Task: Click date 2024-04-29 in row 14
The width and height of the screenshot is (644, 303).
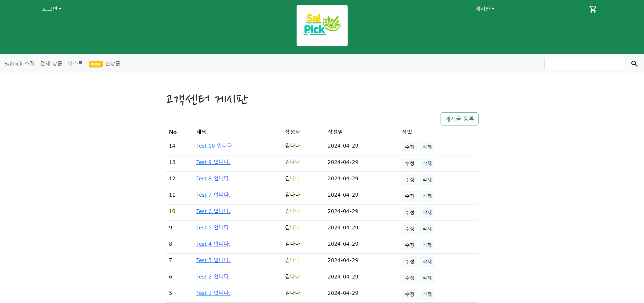Action: [343, 146]
